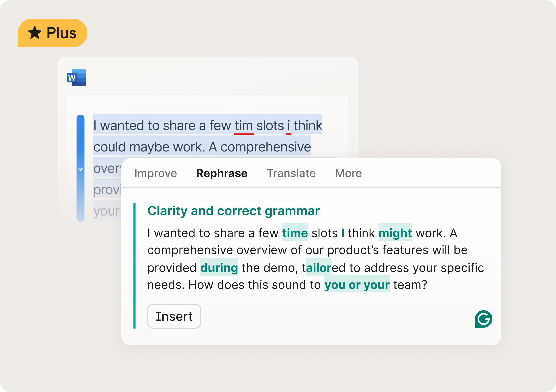Click the yellow Plus badge
The image size is (556, 392).
tap(52, 33)
